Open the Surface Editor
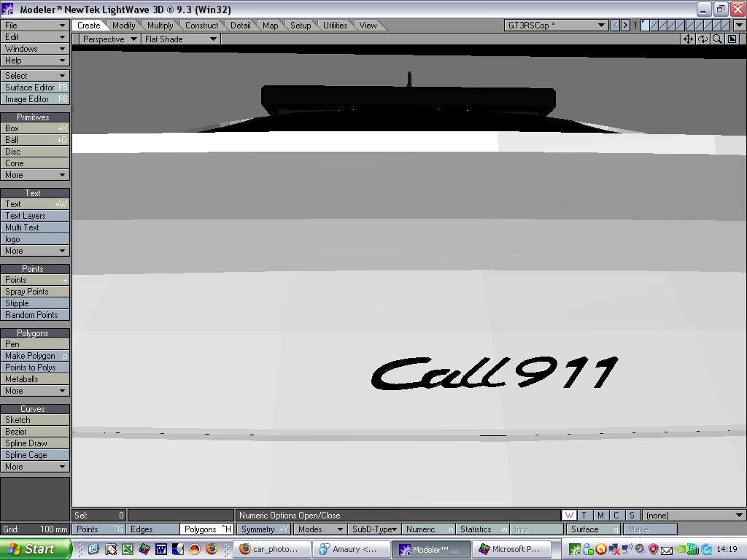Screen dimensions: 747x560 [x=35, y=87]
